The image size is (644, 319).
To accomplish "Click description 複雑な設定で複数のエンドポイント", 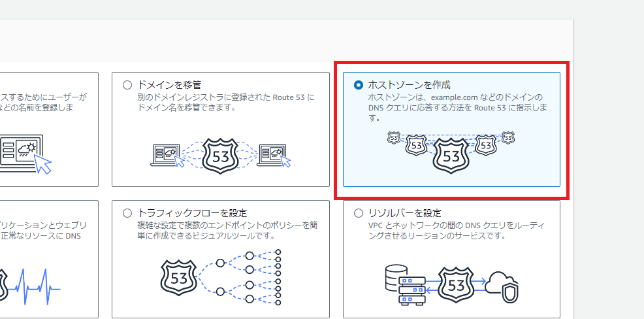I will pos(227,231).
